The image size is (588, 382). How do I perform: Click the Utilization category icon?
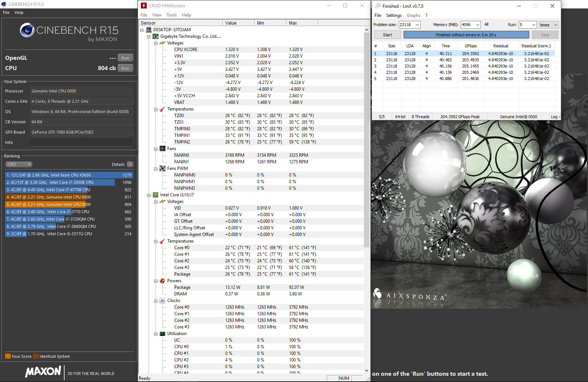point(162,334)
